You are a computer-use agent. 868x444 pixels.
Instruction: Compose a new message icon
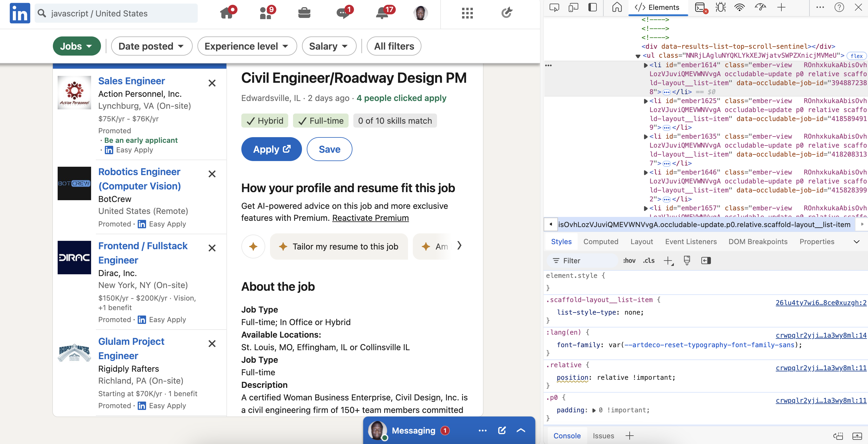pos(502,431)
